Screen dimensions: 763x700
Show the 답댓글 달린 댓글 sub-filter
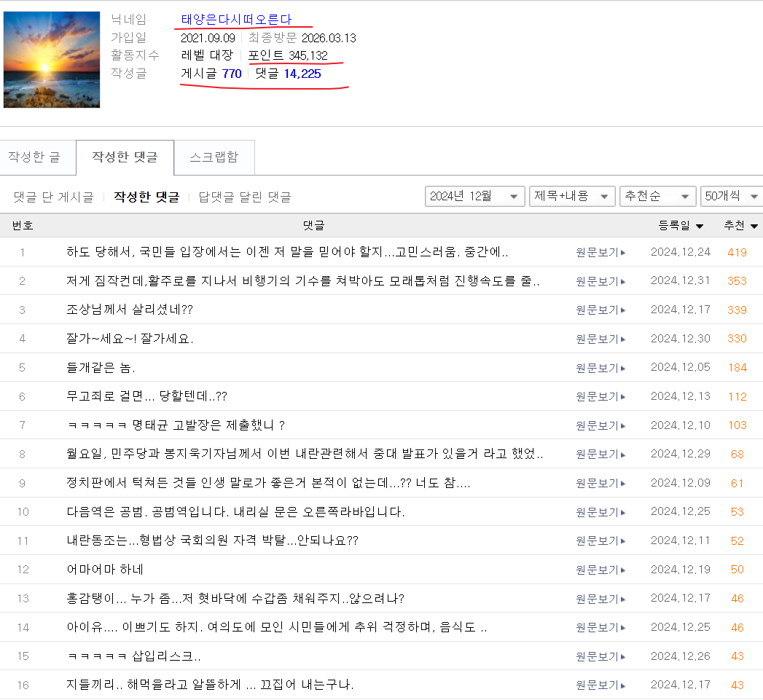coord(245,197)
